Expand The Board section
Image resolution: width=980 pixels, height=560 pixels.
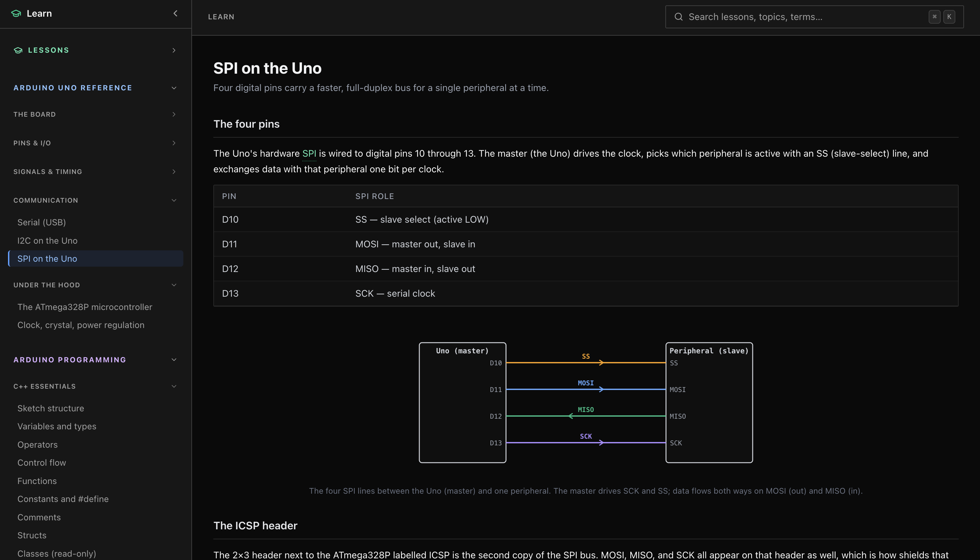[x=174, y=114]
